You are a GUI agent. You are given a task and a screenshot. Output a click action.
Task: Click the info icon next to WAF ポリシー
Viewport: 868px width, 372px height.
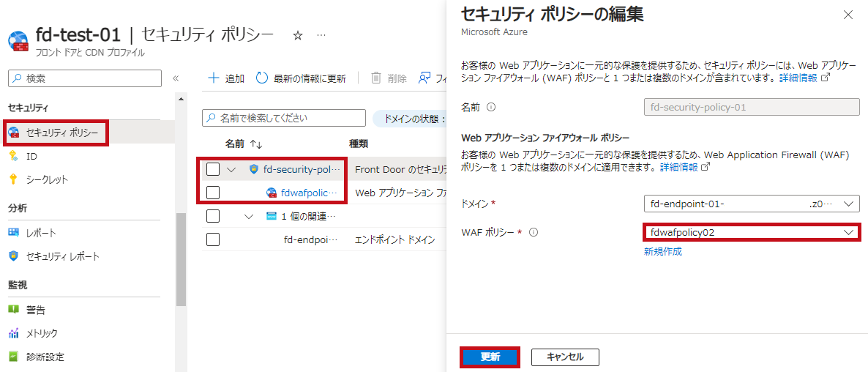(x=534, y=233)
